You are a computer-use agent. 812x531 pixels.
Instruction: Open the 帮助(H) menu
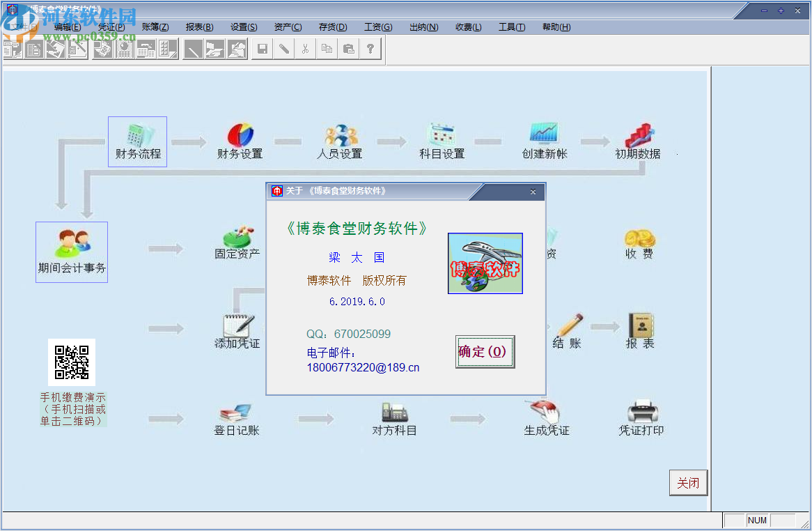(556, 27)
